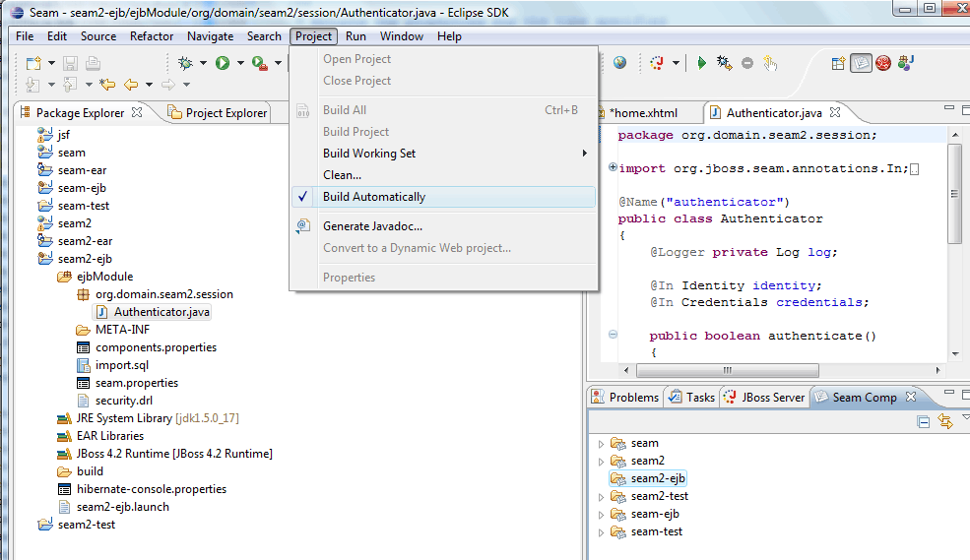Click the Link with Editor arrows icon
Viewport: 970px width, 560px height.
(x=945, y=421)
